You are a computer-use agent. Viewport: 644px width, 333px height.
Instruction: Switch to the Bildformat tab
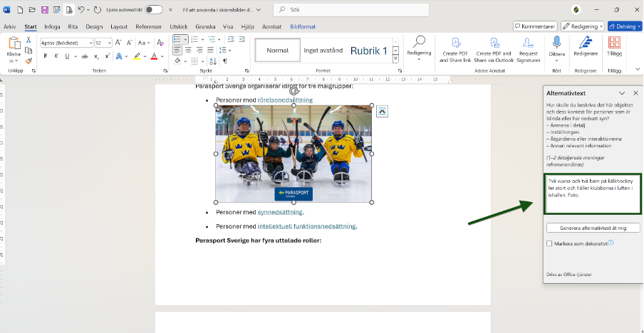click(303, 26)
